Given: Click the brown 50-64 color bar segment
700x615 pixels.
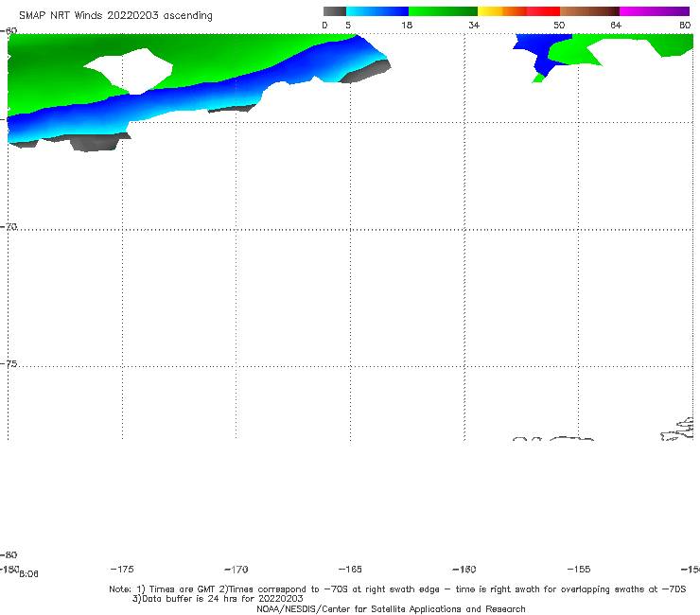Looking at the screenshot, I should 589,11.
